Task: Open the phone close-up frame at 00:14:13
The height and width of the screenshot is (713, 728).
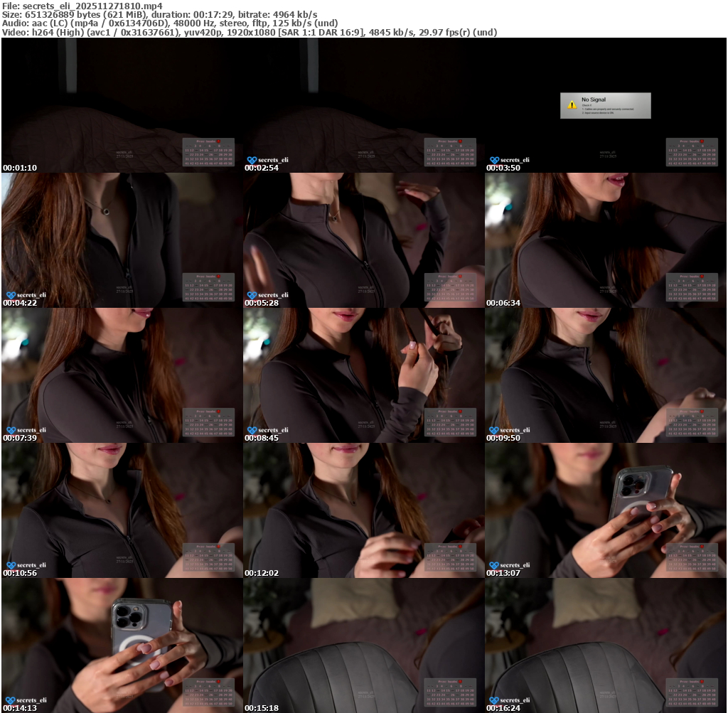Action: (122, 645)
